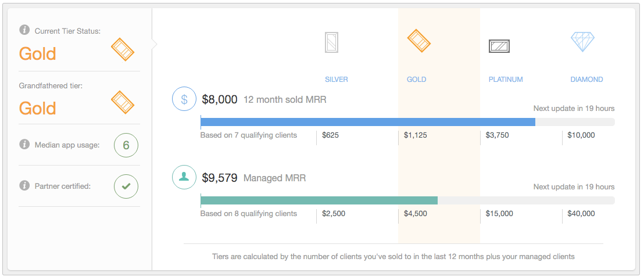Click the Platinum tier icon
644x280 pixels.
pos(499,46)
